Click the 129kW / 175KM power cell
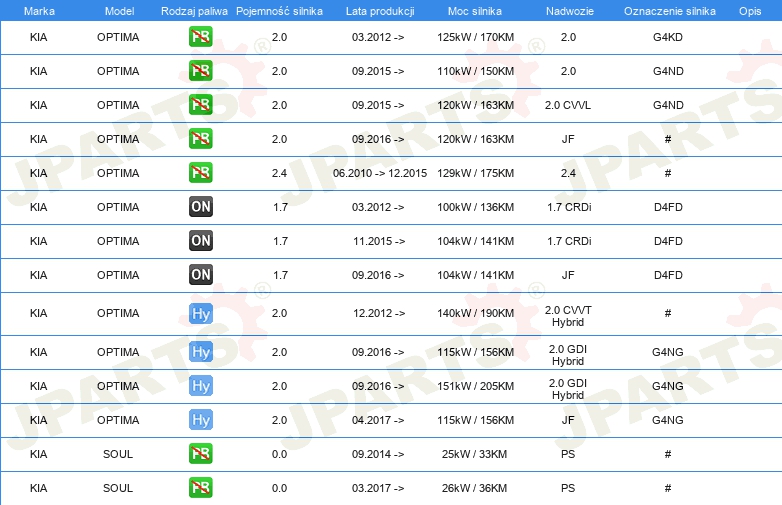This screenshot has width=782, height=505. click(475, 173)
